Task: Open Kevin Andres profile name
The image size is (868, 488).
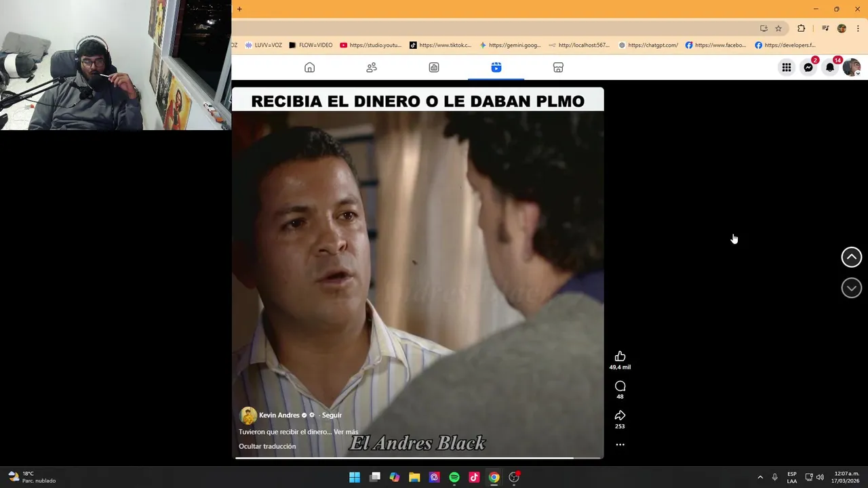Action: [x=279, y=415]
